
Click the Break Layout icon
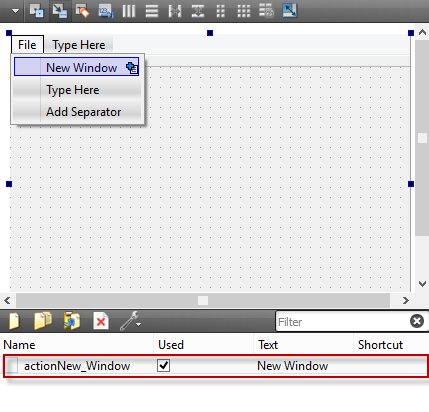267,11
